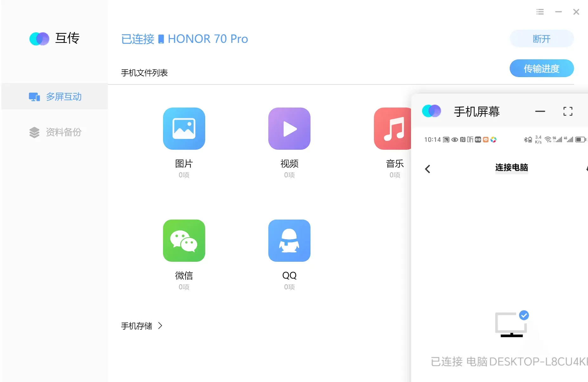
Task: Select 资料备份 in the sidebar
Action: (x=55, y=132)
